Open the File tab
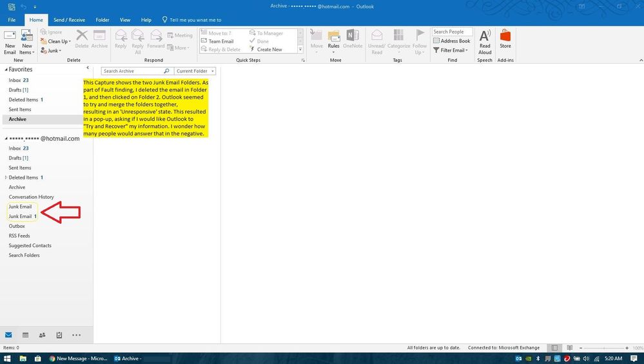This screenshot has width=644, height=364. pos(12,20)
